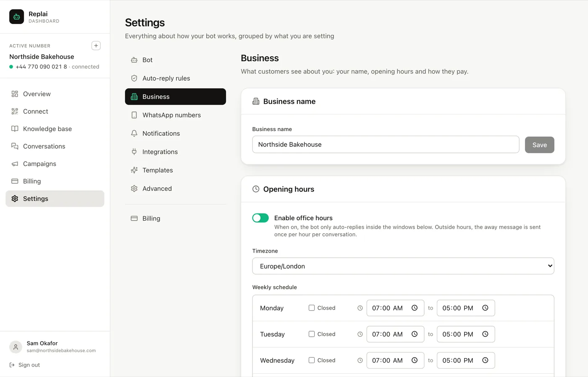Open the Knowledge base page
The height and width of the screenshot is (377, 588).
coord(55,129)
